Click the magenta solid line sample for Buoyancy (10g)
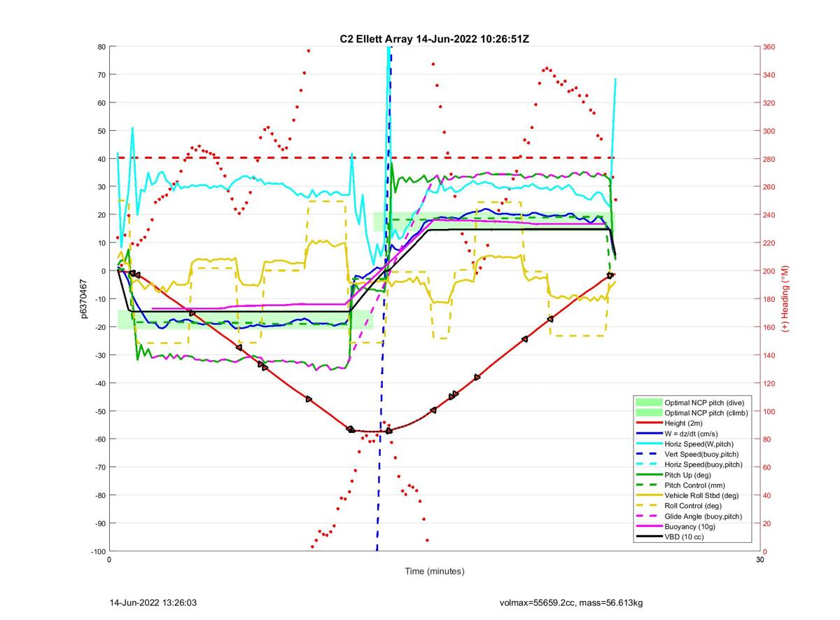 648,528
